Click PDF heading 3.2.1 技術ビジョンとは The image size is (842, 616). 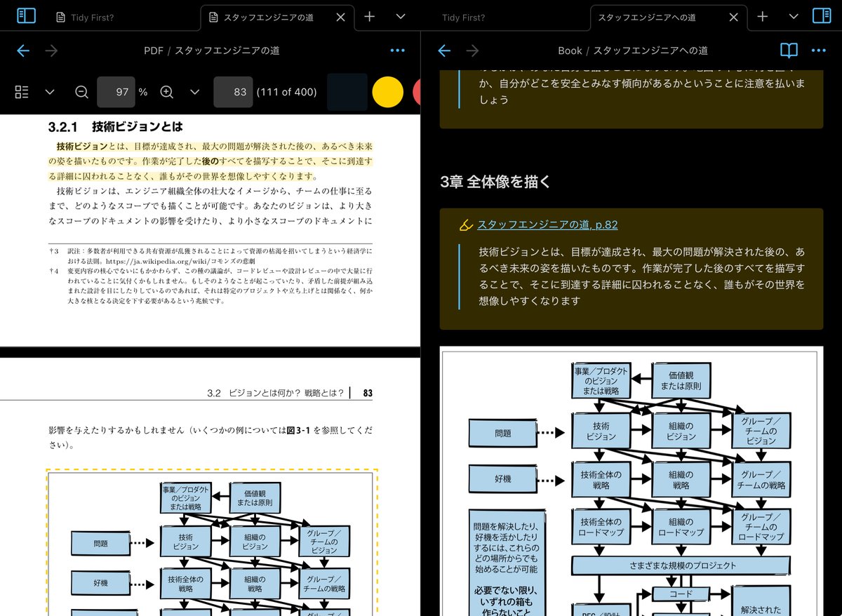coord(115,127)
